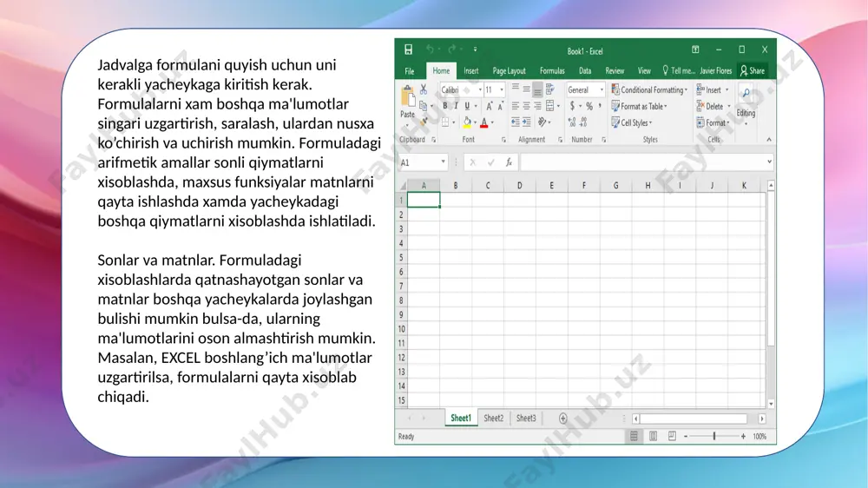The image size is (868, 488).
Task: Open Format as Table gallery
Action: [x=640, y=106]
